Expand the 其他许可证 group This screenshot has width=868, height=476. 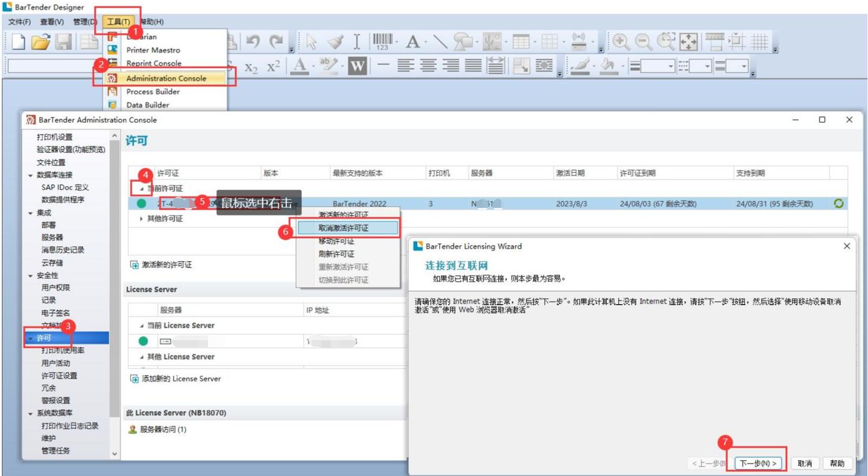(x=142, y=219)
